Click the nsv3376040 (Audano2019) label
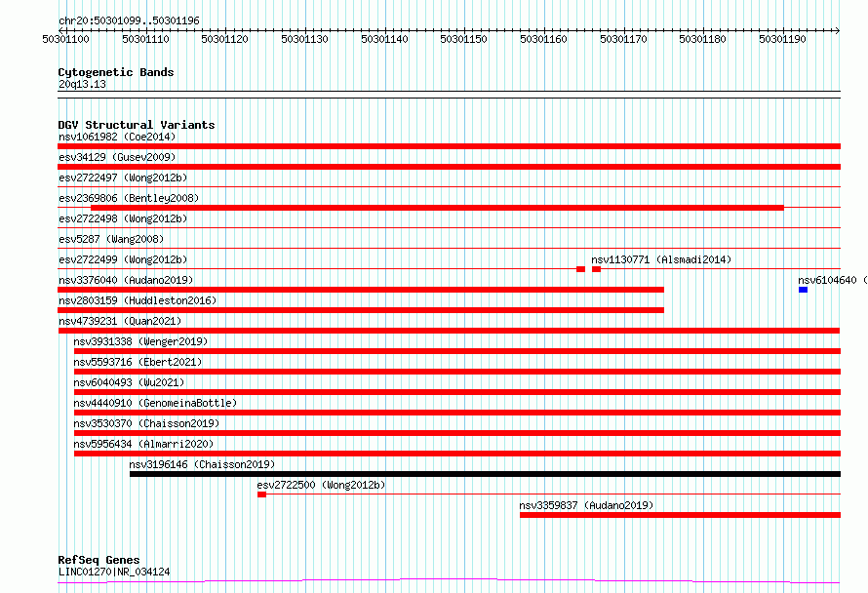868x593 pixels. point(126,280)
